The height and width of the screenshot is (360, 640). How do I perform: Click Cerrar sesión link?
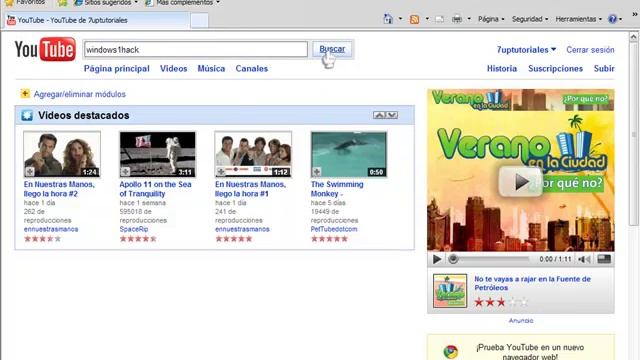point(590,50)
